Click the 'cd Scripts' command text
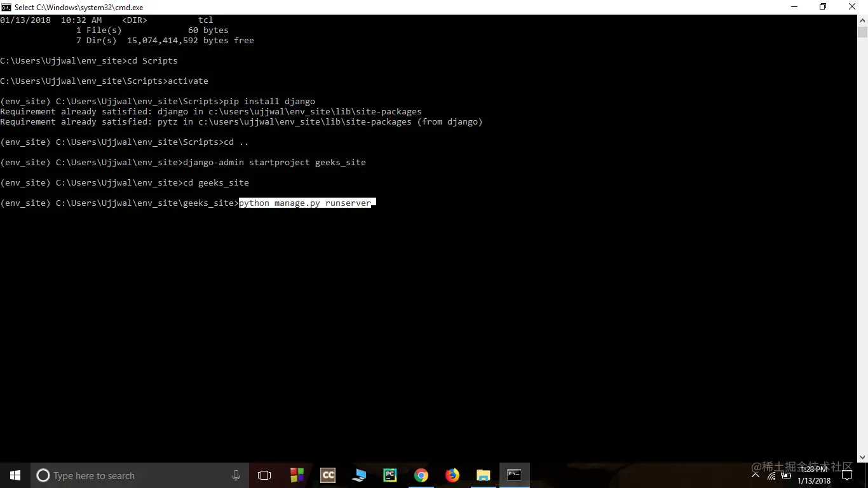Screen dimensions: 868x488 point(153,60)
